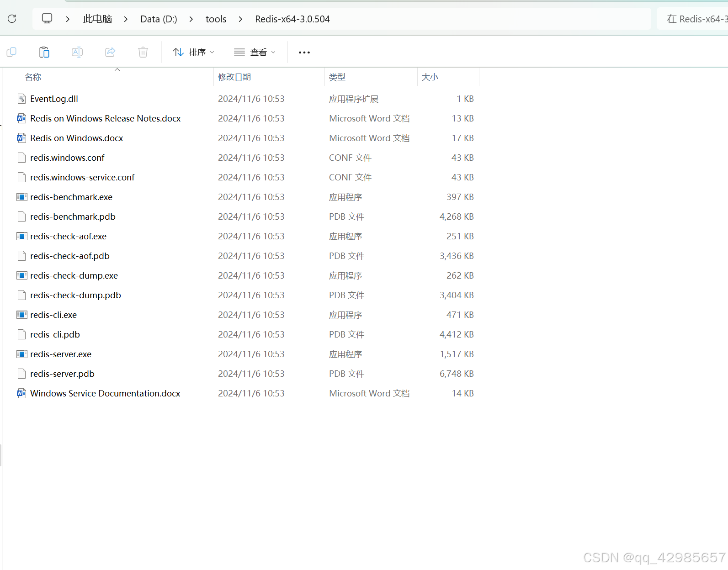Click the Copy icon in toolbar

(x=12, y=52)
